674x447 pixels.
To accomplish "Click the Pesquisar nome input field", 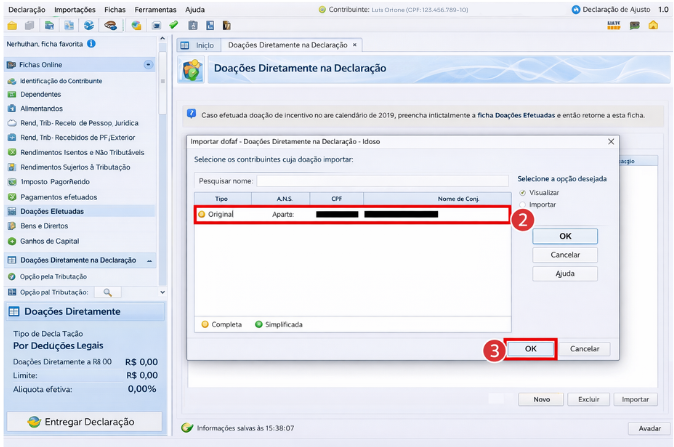I will (x=380, y=181).
